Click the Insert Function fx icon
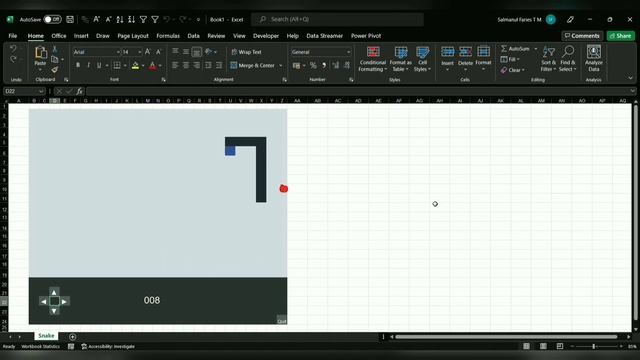This screenshot has width=640, height=360. click(x=79, y=91)
